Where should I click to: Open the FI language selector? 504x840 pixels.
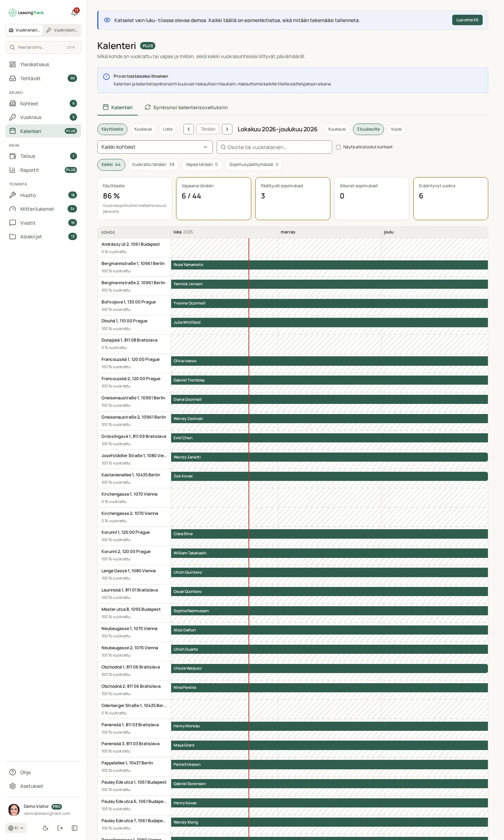coord(16,828)
